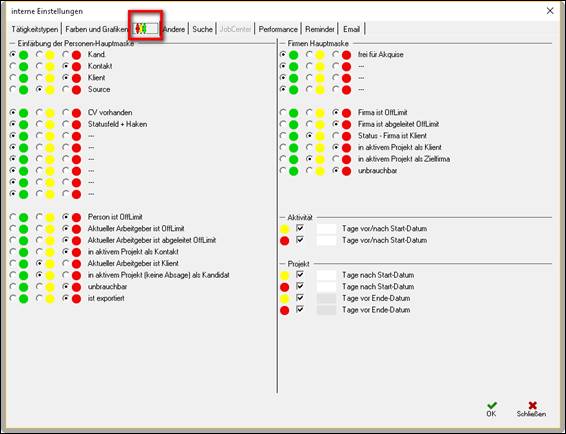Switch to the Performance tab
The height and width of the screenshot is (434, 566).
click(278, 29)
